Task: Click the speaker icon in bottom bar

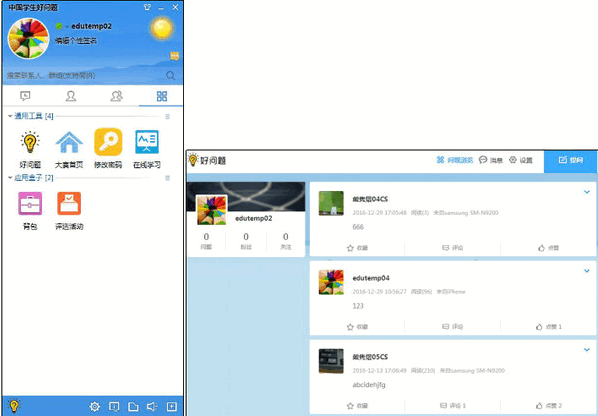Action: [152, 406]
